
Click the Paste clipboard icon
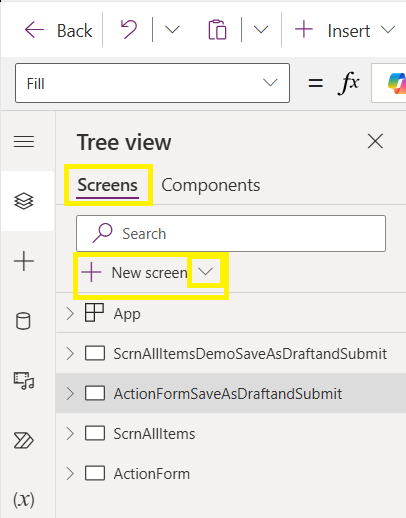pyautogui.click(x=217, y=30)
